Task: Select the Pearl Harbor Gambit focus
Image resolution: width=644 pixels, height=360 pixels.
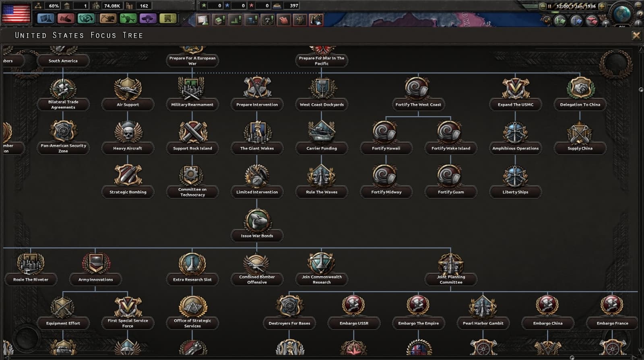Action: (483, 313)
